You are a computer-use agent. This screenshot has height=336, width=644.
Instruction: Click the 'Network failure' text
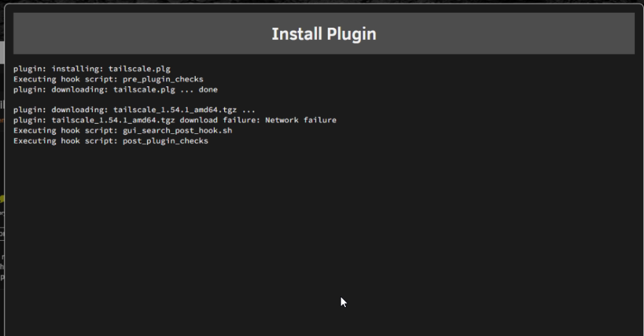[x=301, y=120]
